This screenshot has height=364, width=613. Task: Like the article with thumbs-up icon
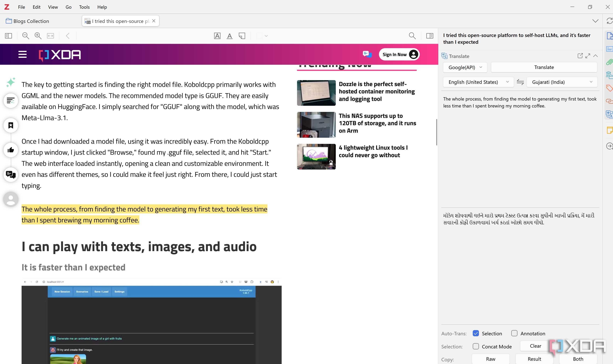point(11,150)
